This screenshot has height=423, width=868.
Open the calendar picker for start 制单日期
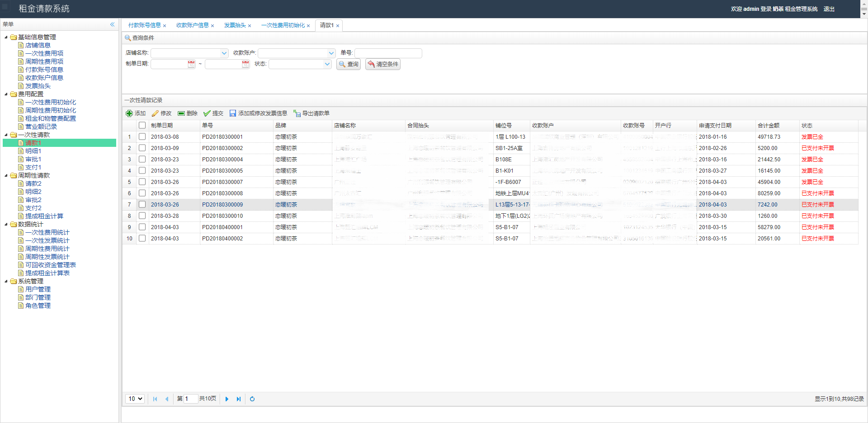[x=191, y=64]
